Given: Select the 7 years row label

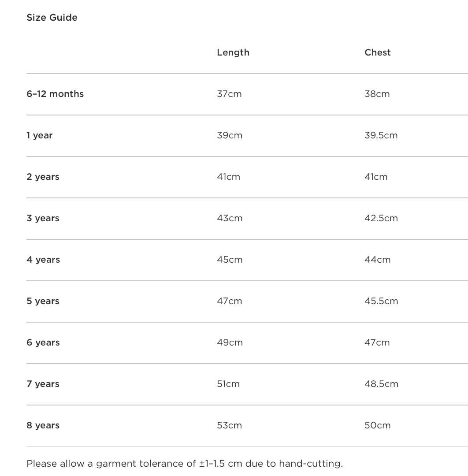Looking at the screenshot, I should click(43, 384).
